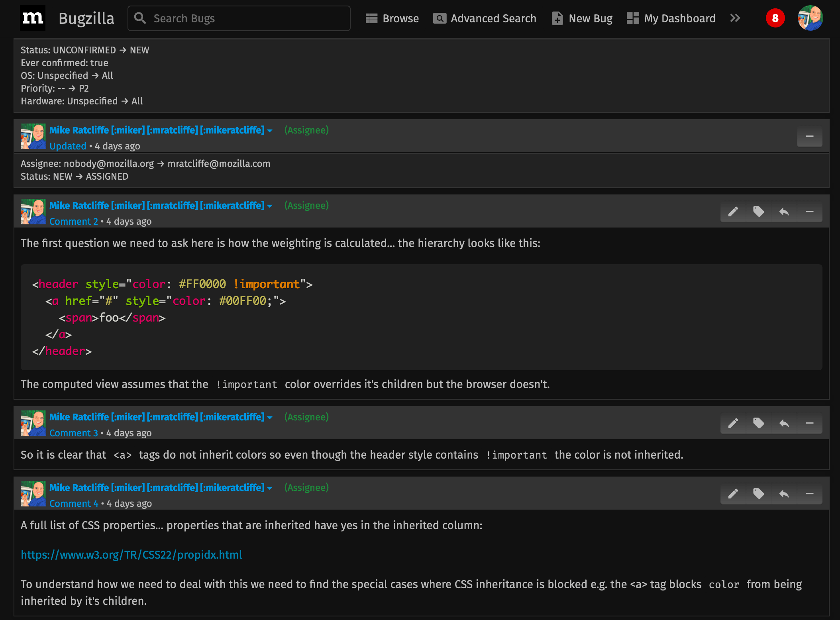
Task: Expand the navigation overflow chevron
Action: 735,18
